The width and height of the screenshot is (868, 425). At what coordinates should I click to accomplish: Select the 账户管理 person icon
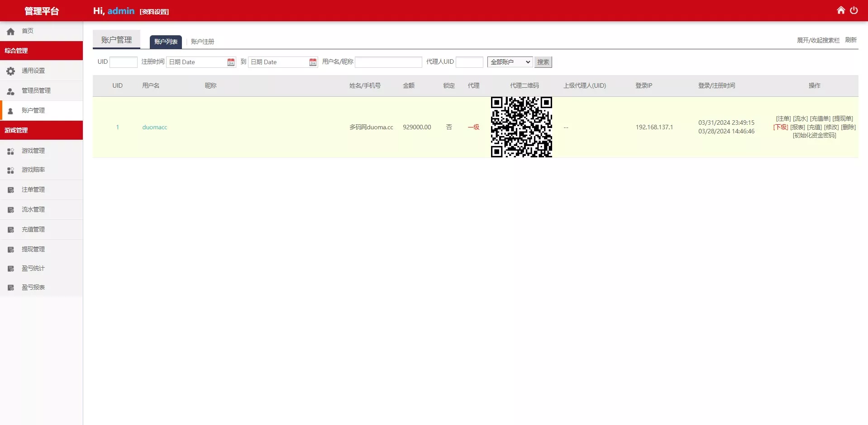pos(10,110)
